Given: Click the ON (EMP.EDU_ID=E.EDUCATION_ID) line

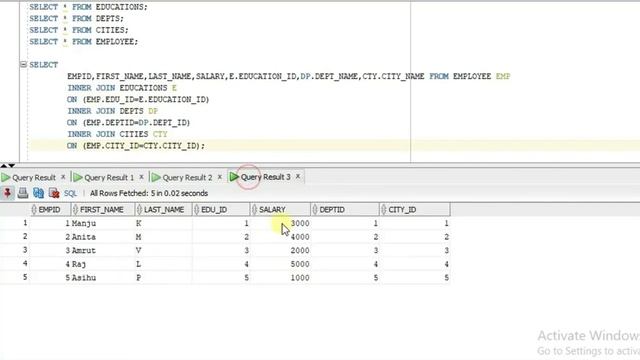Looking at the screenshot, I should 138,99.
